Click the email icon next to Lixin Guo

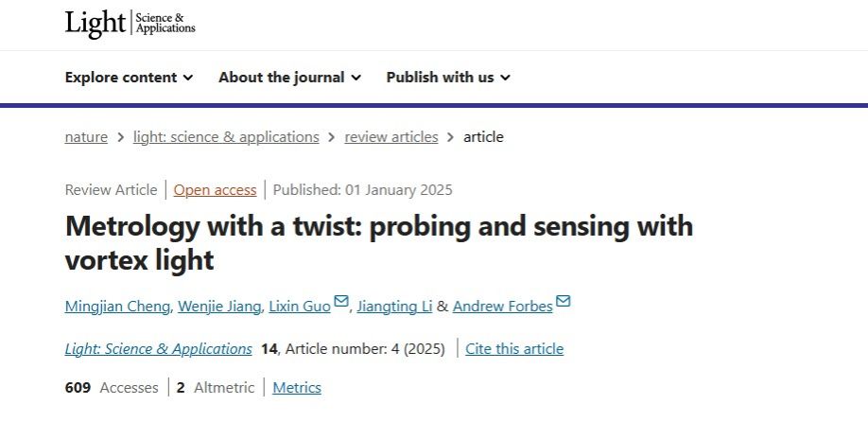click(341, 303)
